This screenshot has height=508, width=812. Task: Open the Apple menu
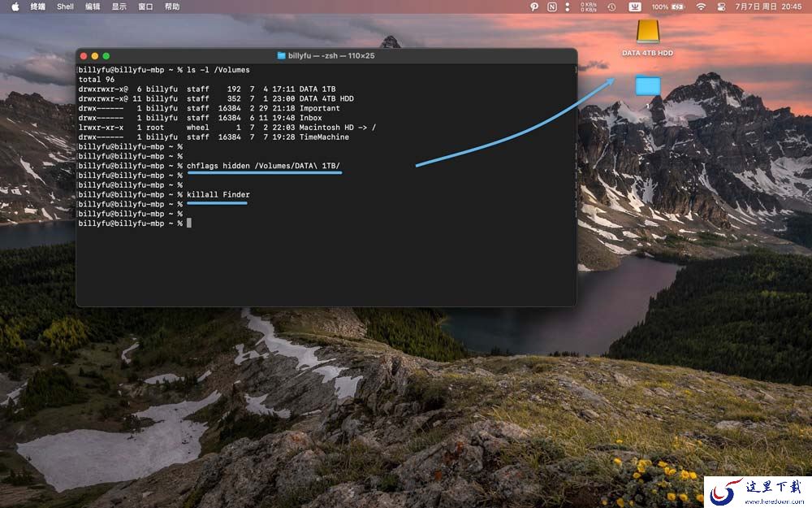click(15, 7)
